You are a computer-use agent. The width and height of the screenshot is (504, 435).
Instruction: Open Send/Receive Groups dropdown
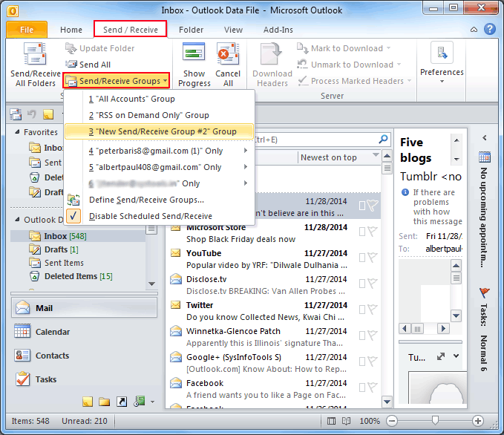116,81
